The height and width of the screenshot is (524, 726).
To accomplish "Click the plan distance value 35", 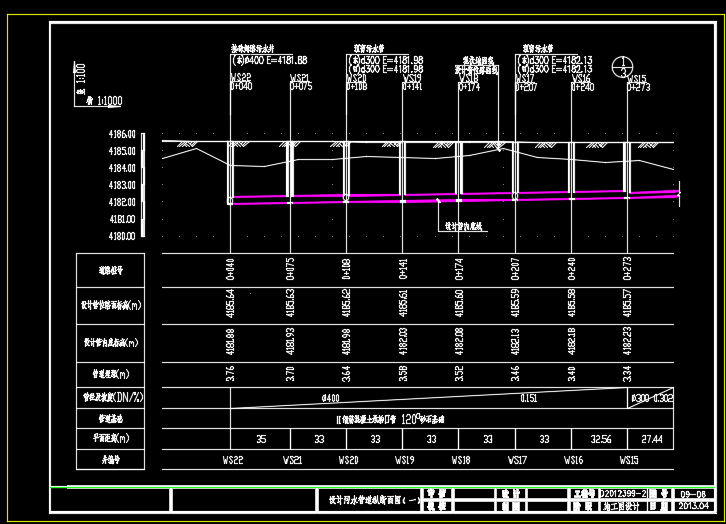I will coord(261,439).
